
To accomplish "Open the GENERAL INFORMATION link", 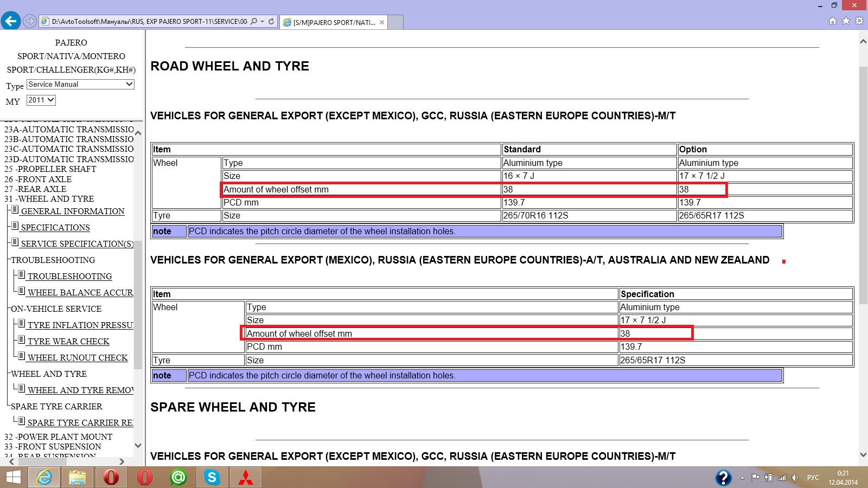I will [x=73, y=211].
